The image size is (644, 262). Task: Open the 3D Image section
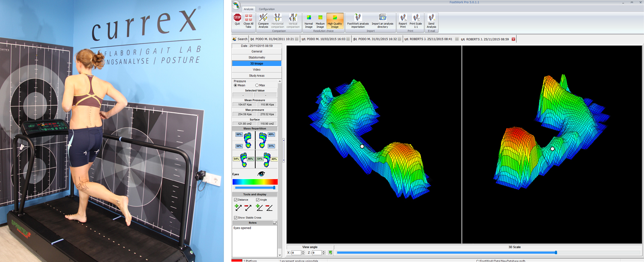[257, 64]
